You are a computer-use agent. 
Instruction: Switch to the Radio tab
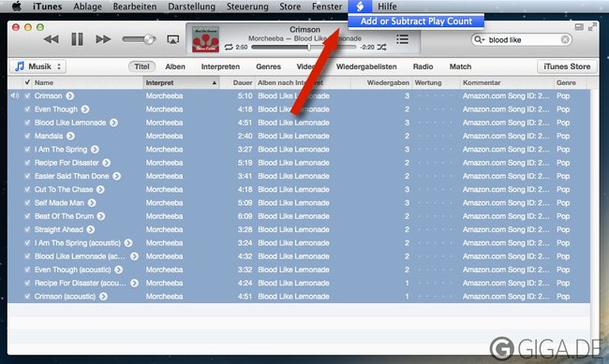click(x=423, y=66)
